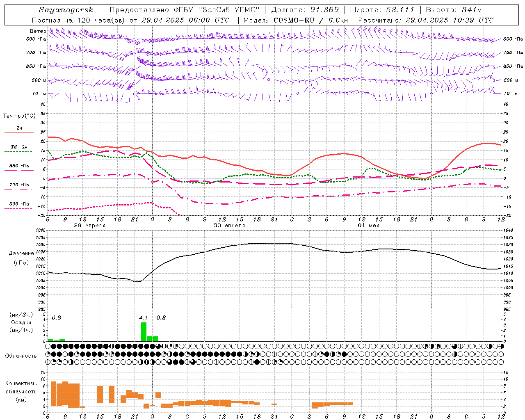The width and height of the screenshot is (525, 420).
Task: Click the Конвективн. convective cloud label
Action: [x=21, y=383]
